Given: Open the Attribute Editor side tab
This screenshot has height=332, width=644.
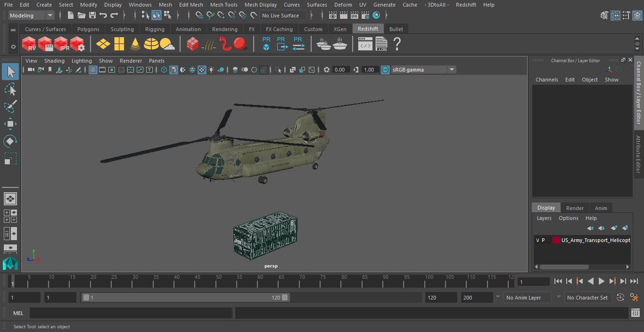Looking at the screenshot, I should (639, 154).
